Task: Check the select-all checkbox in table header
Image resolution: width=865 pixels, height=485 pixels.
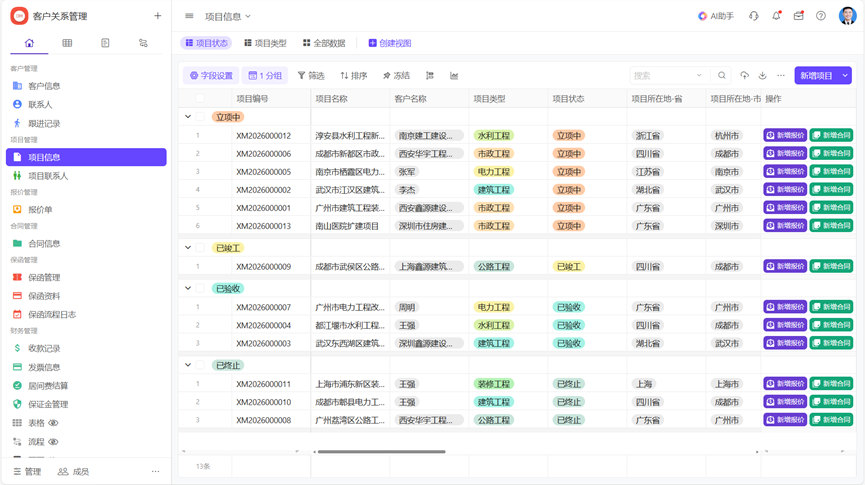Action: click(200, 99)
